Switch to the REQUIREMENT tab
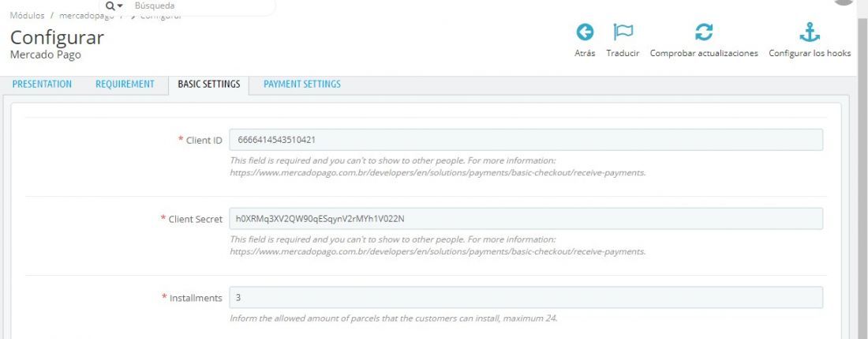 [x=125, y=85]
